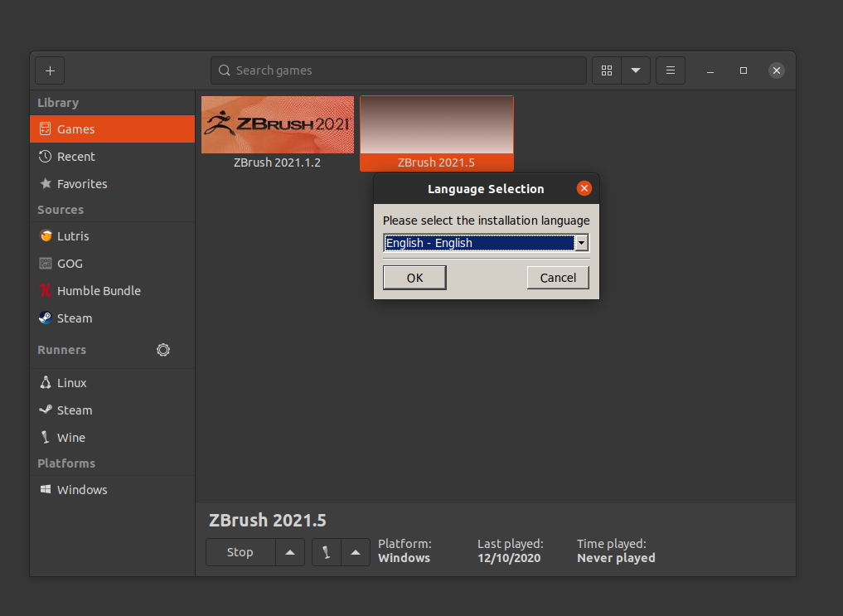843x616 pixels.
Task: Click the Linux penguin icon
Action: click(x=46, y=382)
